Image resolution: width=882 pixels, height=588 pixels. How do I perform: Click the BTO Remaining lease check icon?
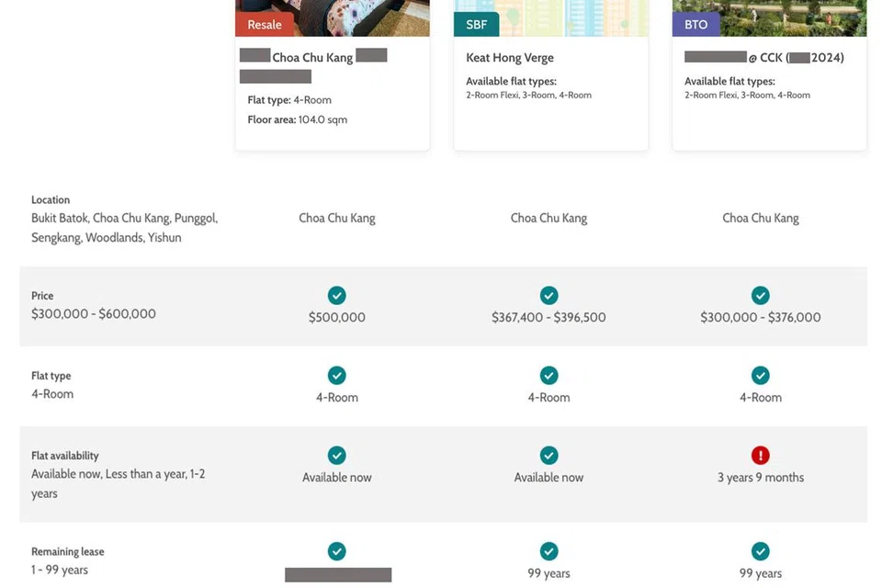760,551
